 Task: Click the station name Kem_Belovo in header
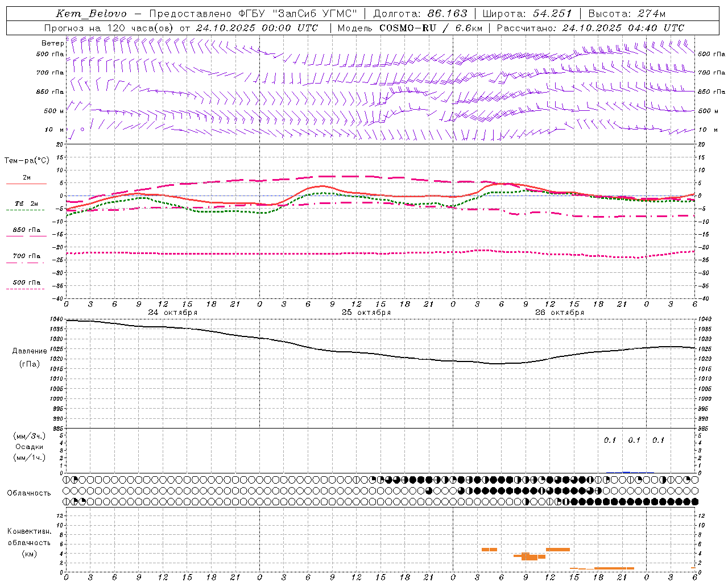(x=91, y=14)
